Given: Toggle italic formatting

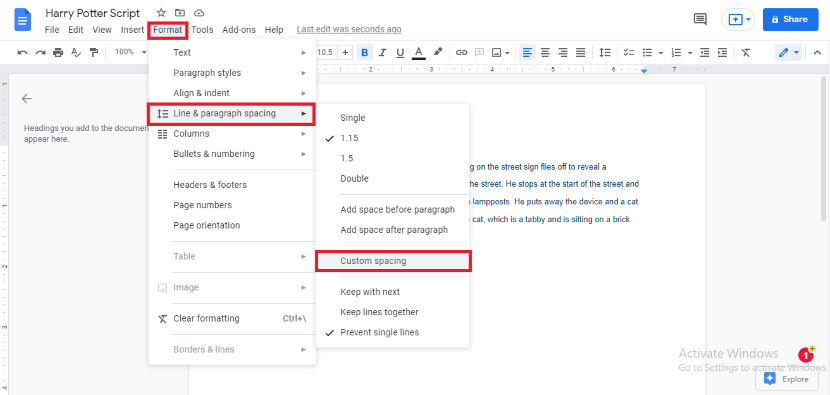Looking at the screenshot, I should click(x=382, y=52).
